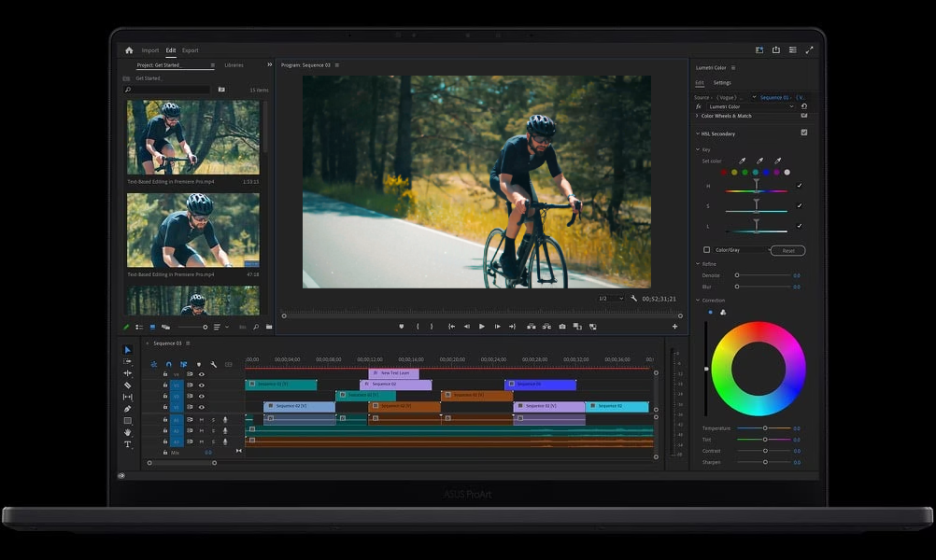Enable the Color/Gray mask checkbox
This screenshot has height=560, width=936.
[706, 250]
